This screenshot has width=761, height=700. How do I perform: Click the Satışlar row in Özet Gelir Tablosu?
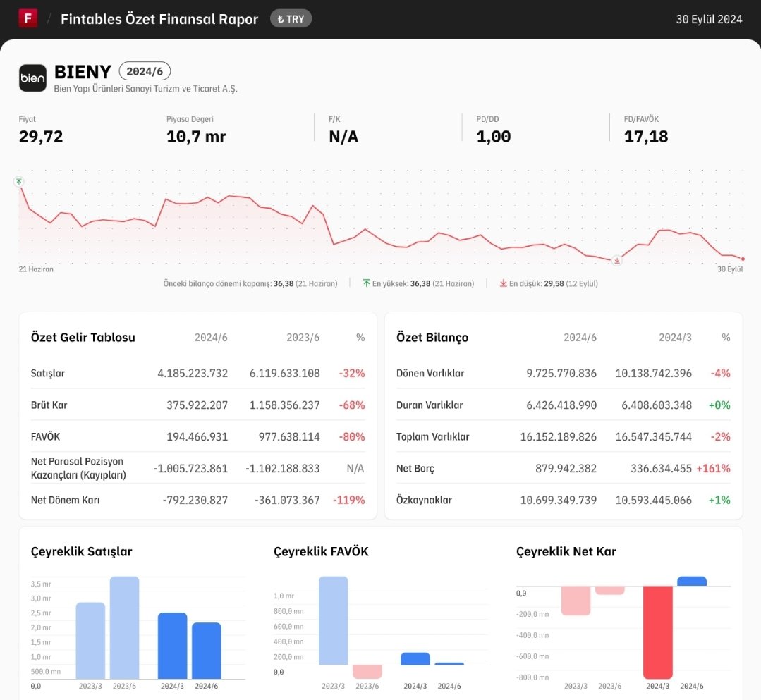pyautogui.click(x=197, y=373)
